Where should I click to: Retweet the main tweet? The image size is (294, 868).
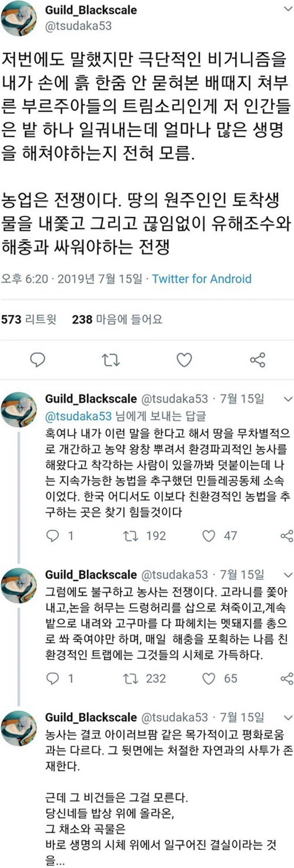111,360
